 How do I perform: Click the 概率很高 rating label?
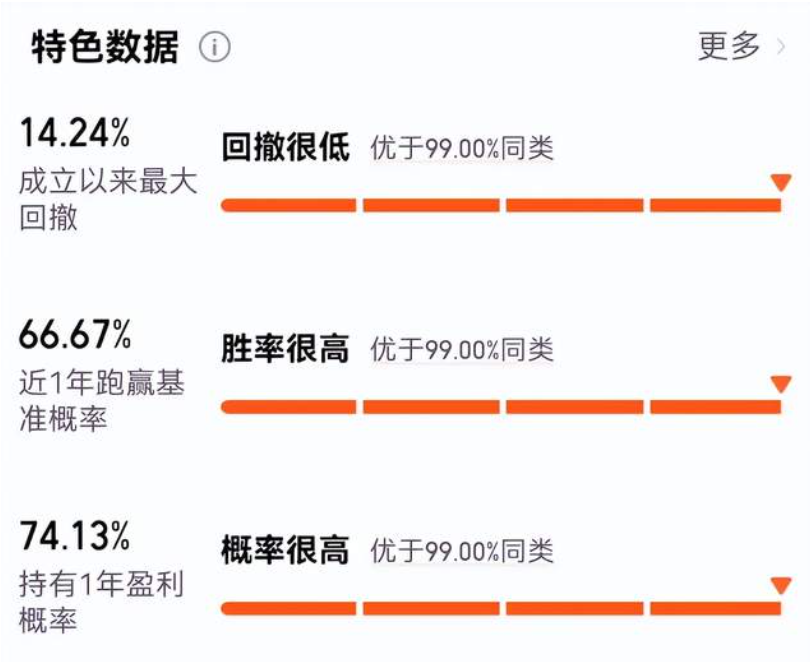[x=286, y=550]
